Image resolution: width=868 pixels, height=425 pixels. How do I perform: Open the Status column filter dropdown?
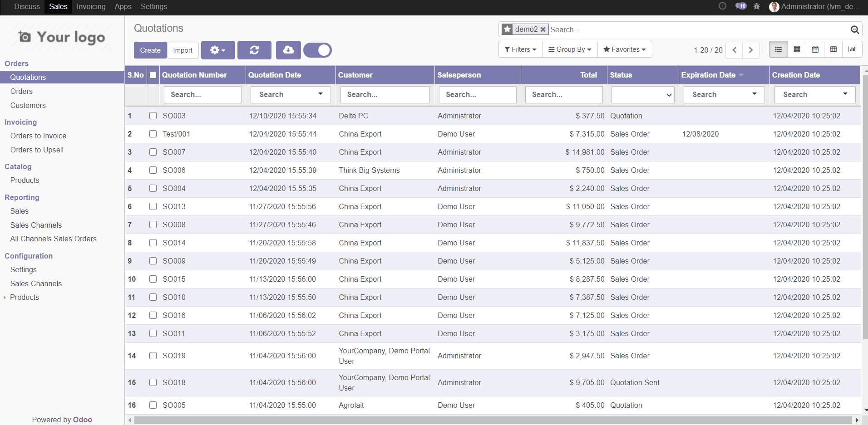pyautogui.click(x=642, y=95)
